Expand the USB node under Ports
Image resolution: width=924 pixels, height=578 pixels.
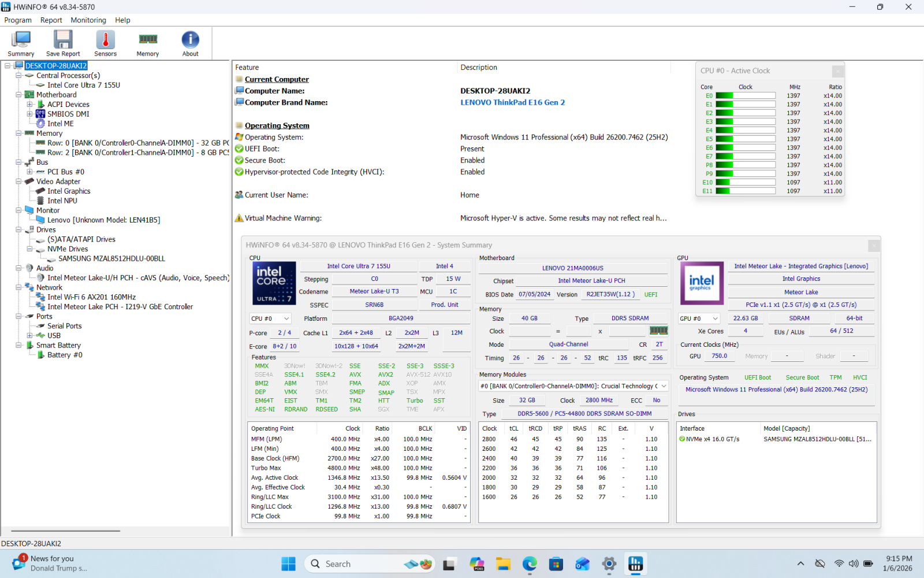pos(29,335)
